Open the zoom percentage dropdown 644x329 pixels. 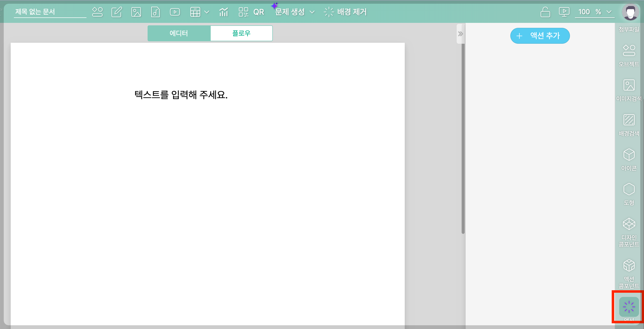click(609, 12)
